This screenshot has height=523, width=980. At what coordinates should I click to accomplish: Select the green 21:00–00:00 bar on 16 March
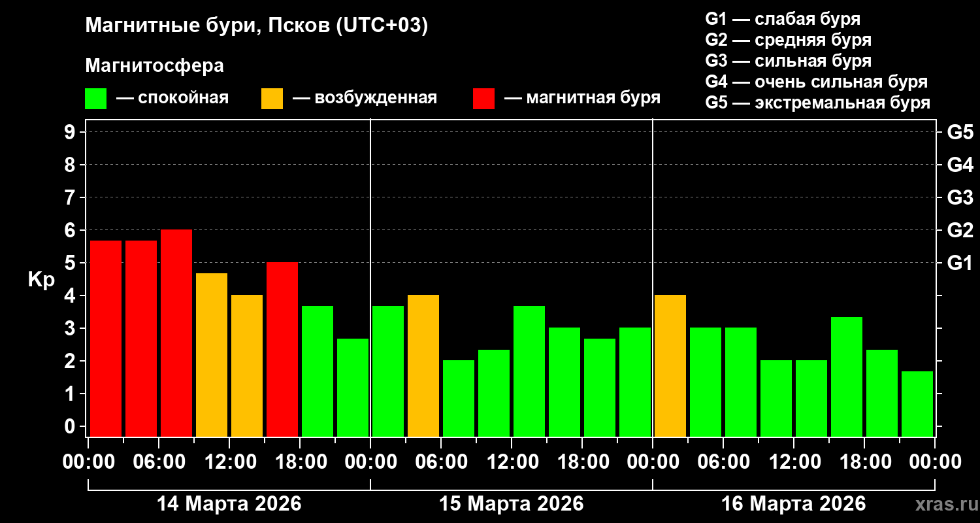tap(917, 404)
